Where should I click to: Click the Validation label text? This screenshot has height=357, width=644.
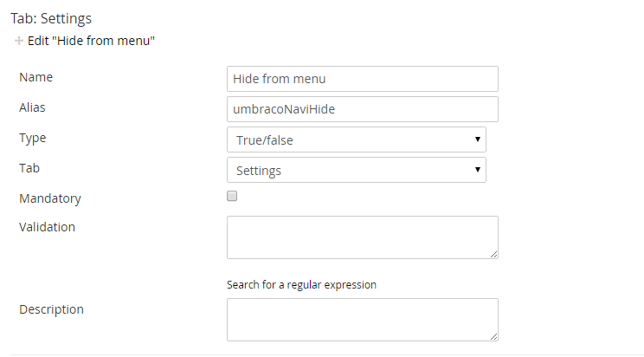[48, 227]
